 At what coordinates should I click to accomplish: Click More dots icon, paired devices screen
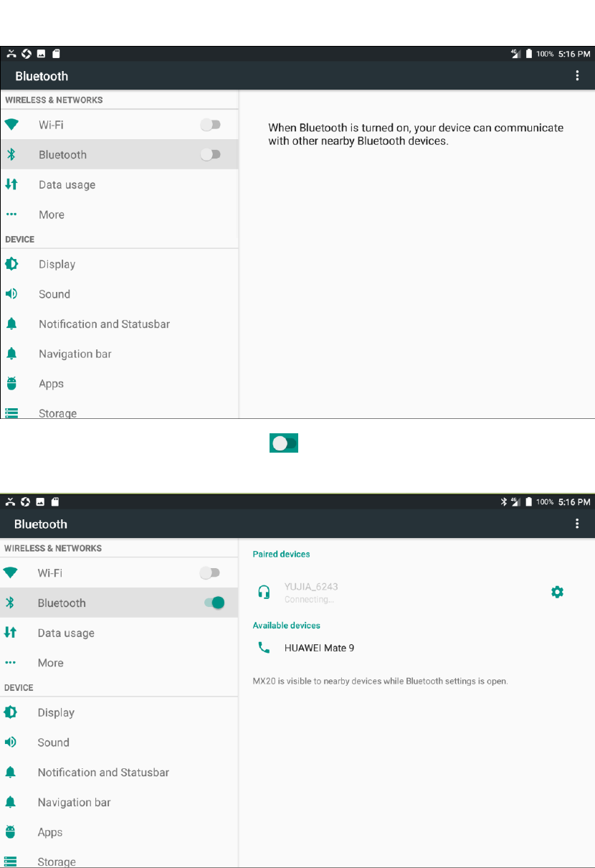click(11, 663)
